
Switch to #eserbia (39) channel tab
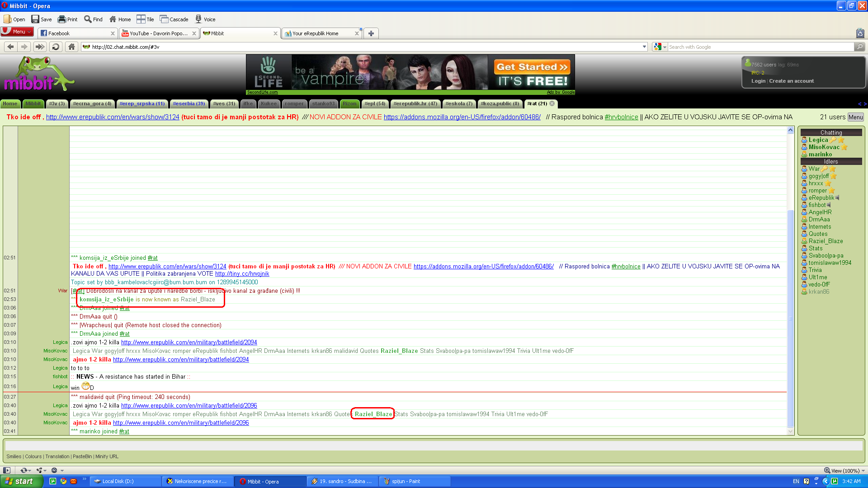189,103
